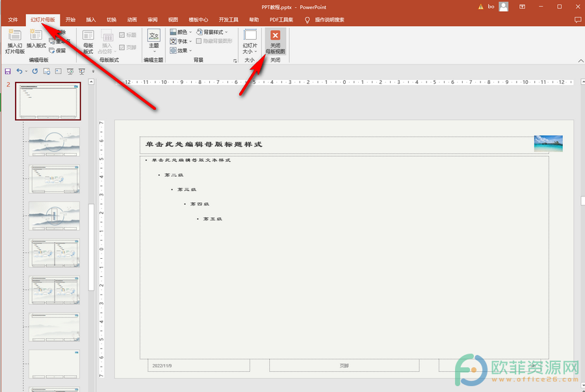585x392 pixels.
Task: Click the thumbnail pane scroll-up arrow
Action: (92, 81)
